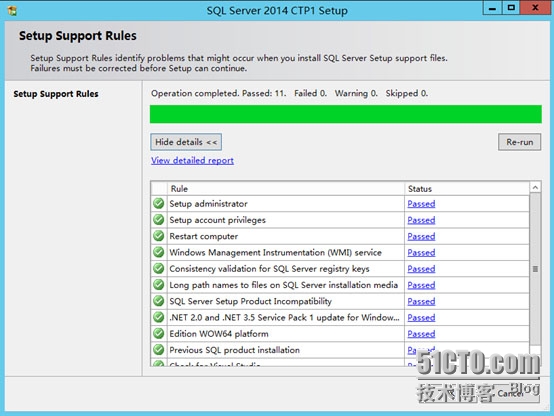Click the Rule column header

(286, 189)
